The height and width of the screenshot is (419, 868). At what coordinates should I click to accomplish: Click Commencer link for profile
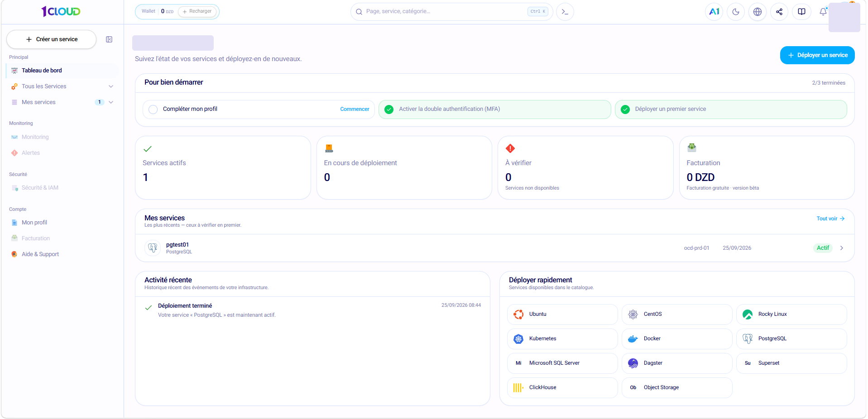point(355,109)
